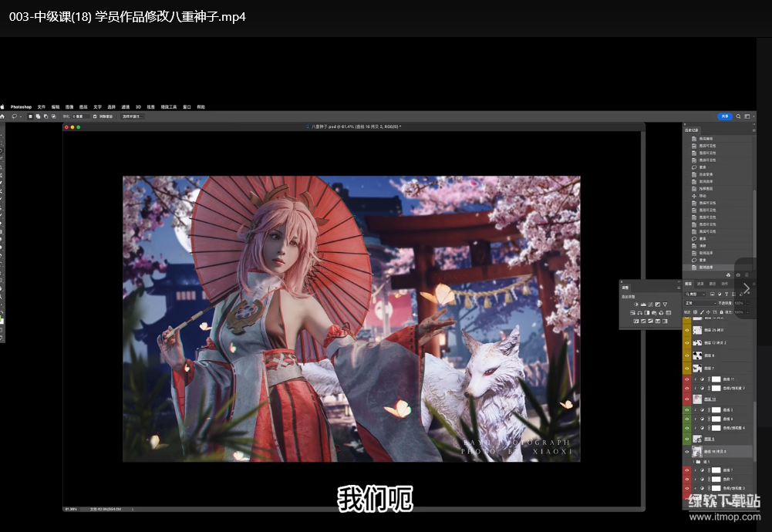Switch to the 动作 (Actions) panel tab
This screenshot has height=532, width=772.
click(724, 284)
